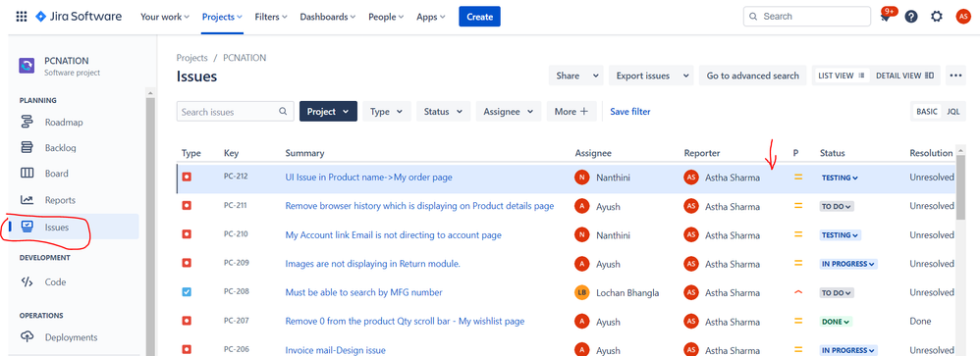
Task: Open the app switcher grid icon
Action: pos(22,17)
